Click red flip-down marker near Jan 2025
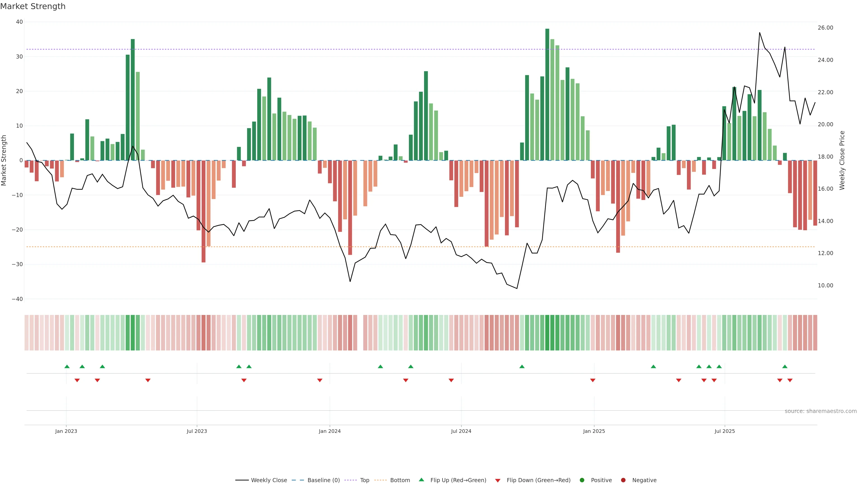This screenshot has width=868, height=488. point(593,380)
